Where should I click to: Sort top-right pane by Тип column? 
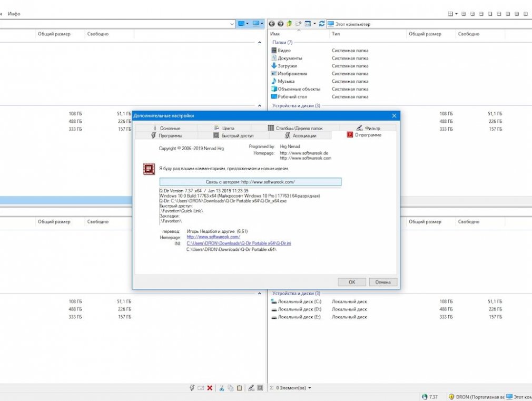point(368,34)
